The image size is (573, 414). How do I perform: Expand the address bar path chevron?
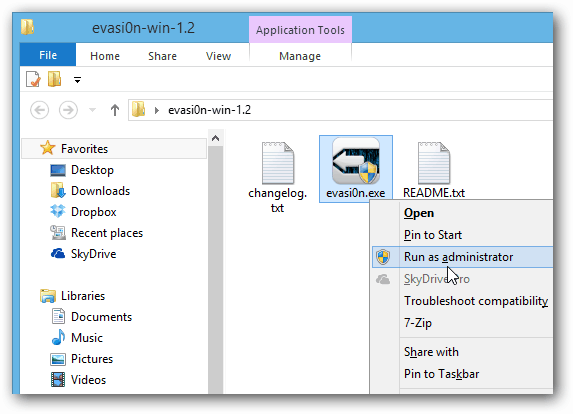click(157, 110)
